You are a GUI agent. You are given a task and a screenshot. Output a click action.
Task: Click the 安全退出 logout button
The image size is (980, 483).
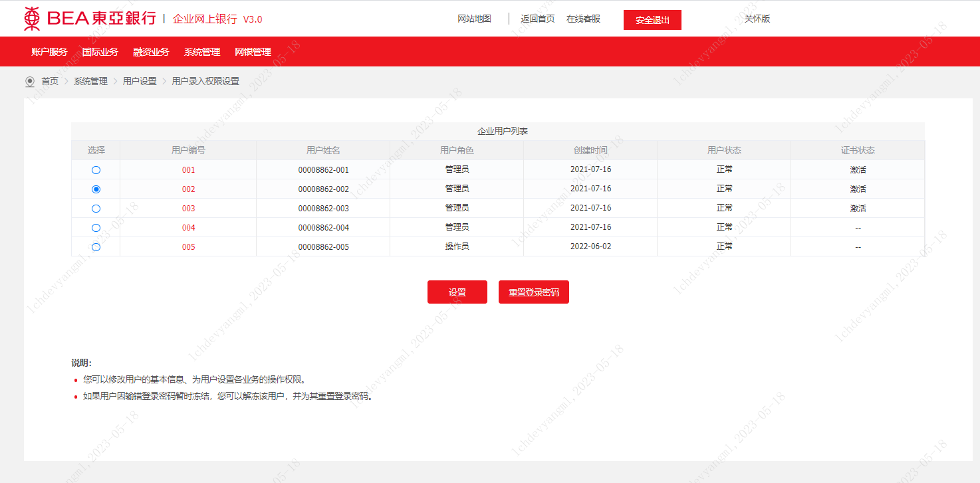[x=652, y=20]
